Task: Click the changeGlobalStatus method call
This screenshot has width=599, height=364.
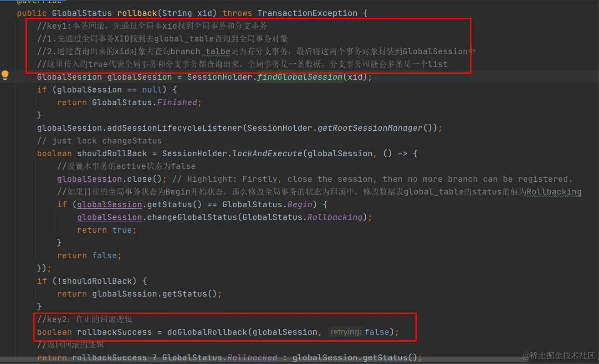Action: coord(192,217)
